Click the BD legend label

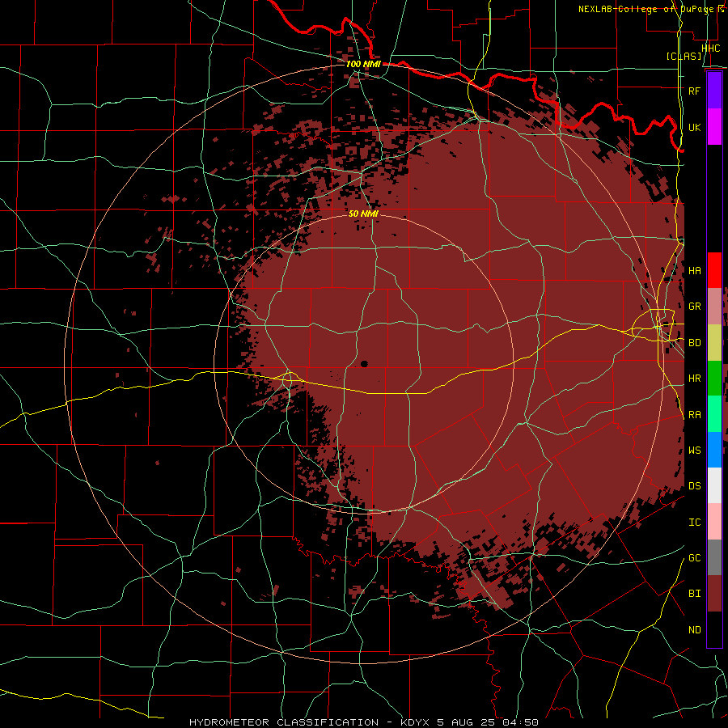pyautogui.click(x=694, y=343)
